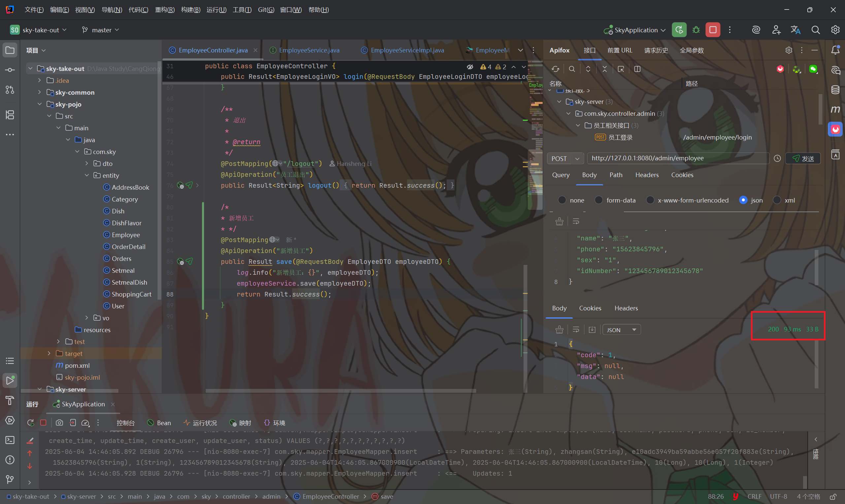Open the Maven tool window icon
Screen dimensions: 845x504
click(835, 110)
